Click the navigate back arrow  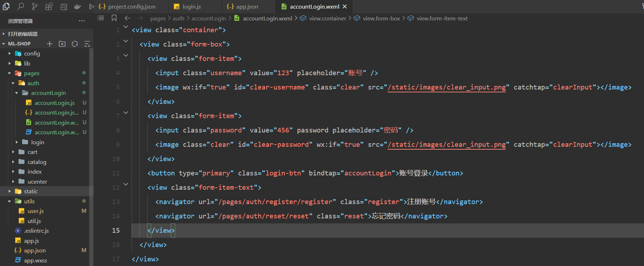coord(127,18)
